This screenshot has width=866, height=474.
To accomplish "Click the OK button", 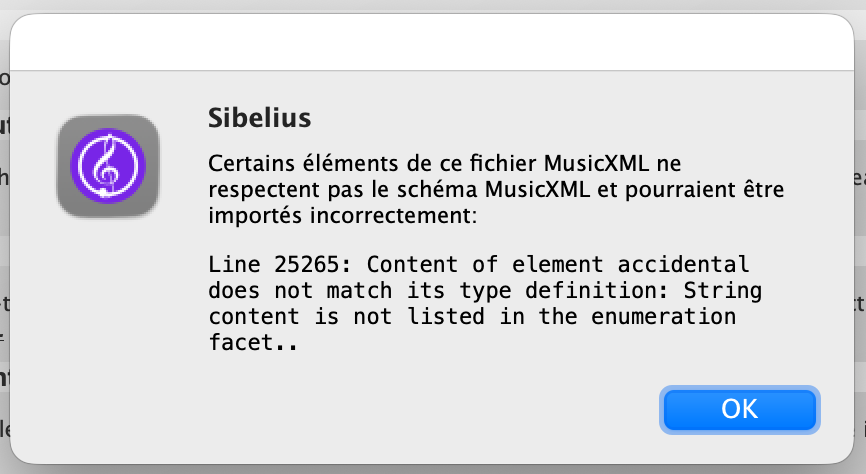I will coord(739,409).
